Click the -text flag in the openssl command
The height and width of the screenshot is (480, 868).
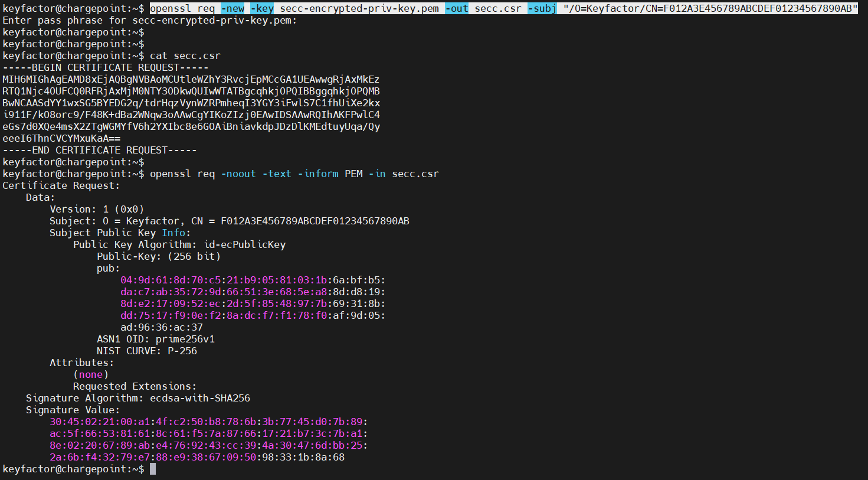(x=277, y=174)
